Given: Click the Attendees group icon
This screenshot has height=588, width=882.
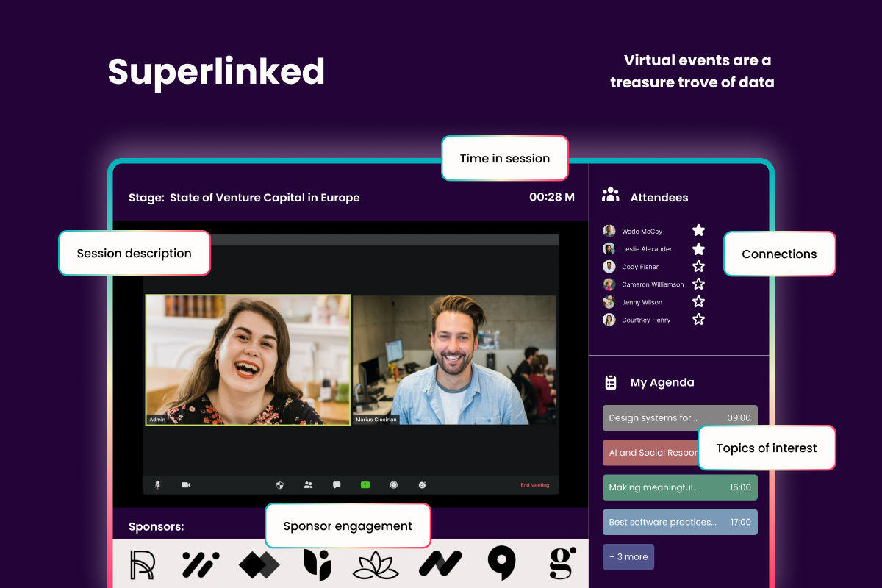Looking at the screenshot, I should [x=610, y=196].
